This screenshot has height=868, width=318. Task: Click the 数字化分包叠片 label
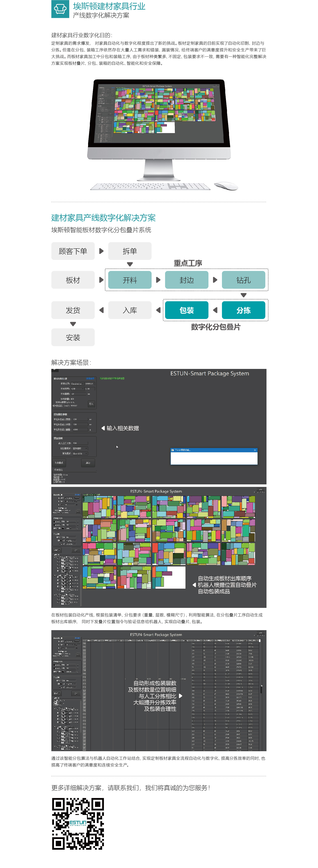[x=215, y=327]
